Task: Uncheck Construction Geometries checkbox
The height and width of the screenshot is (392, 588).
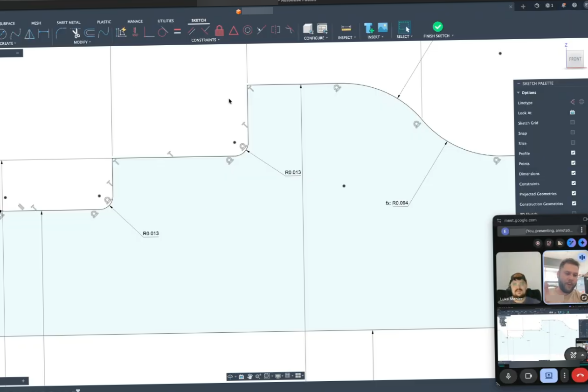Action: pyautogui.click(x=574, y=203)
